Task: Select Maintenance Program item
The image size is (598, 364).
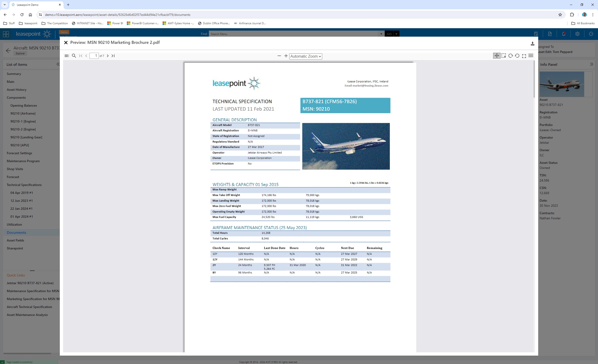Action: [23, 161]
